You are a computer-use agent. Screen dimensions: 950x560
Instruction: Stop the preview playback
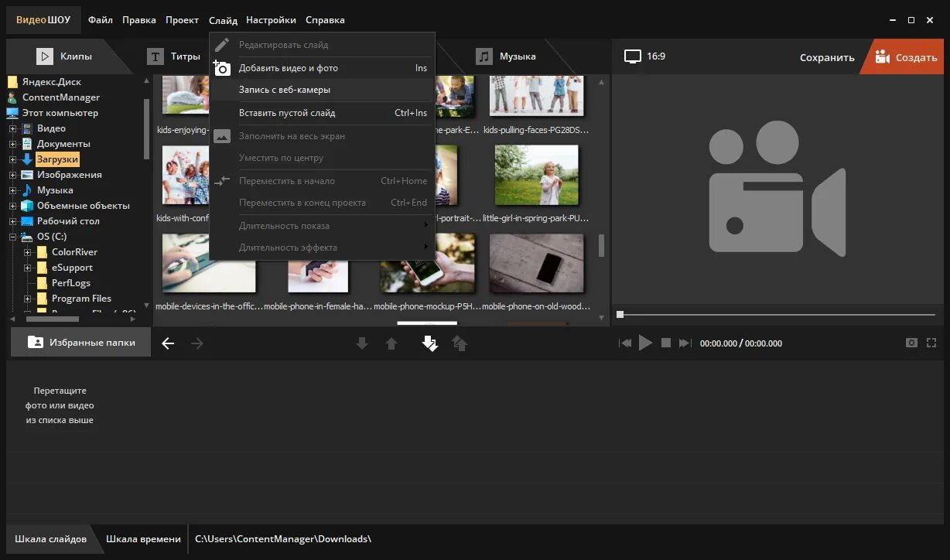666,343
